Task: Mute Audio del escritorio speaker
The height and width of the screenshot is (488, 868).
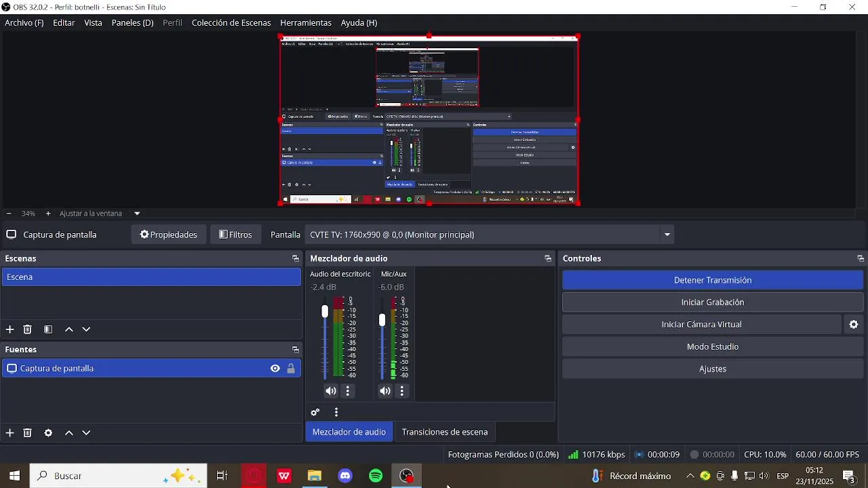Action: click(x=330, y=391)
